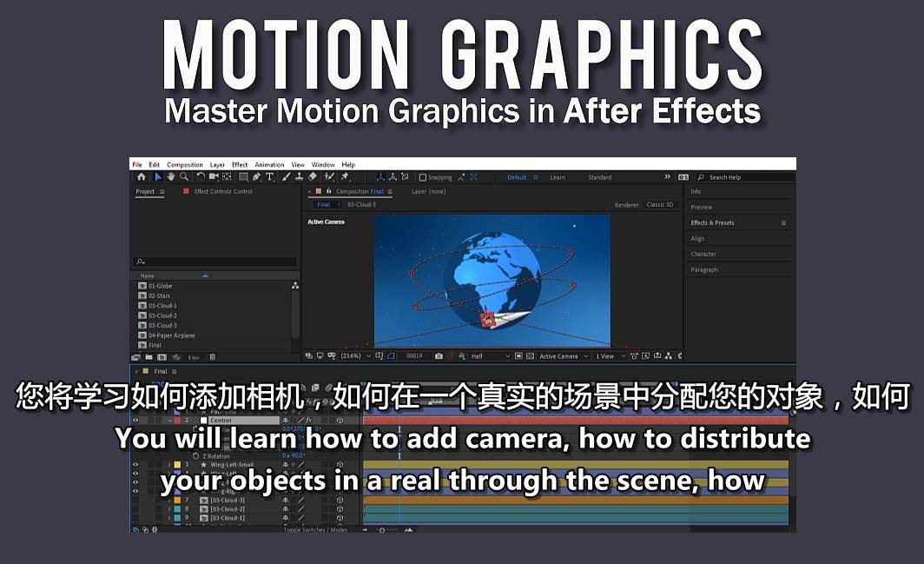Select the Eraser tool
Screen dimensions: 924x564
pos(313,176)
